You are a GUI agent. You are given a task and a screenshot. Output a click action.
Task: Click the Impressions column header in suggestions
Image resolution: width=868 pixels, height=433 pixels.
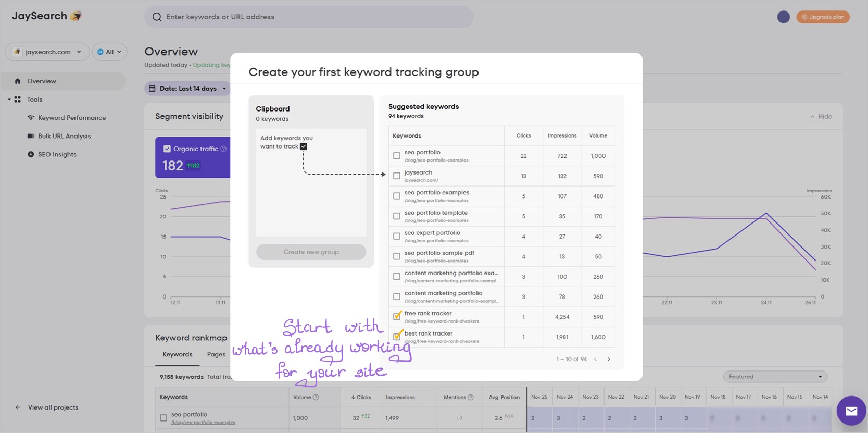562,135
